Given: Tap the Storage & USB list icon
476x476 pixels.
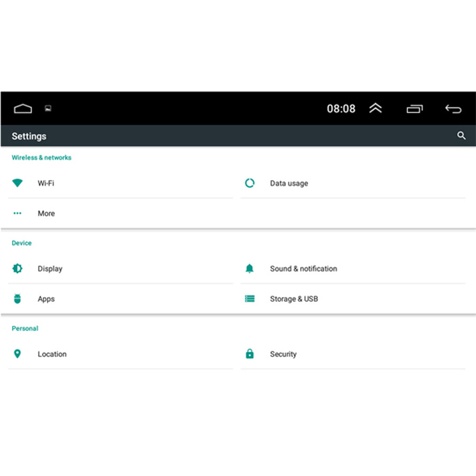Looking at the screenshot, I should tap(249, 299).
